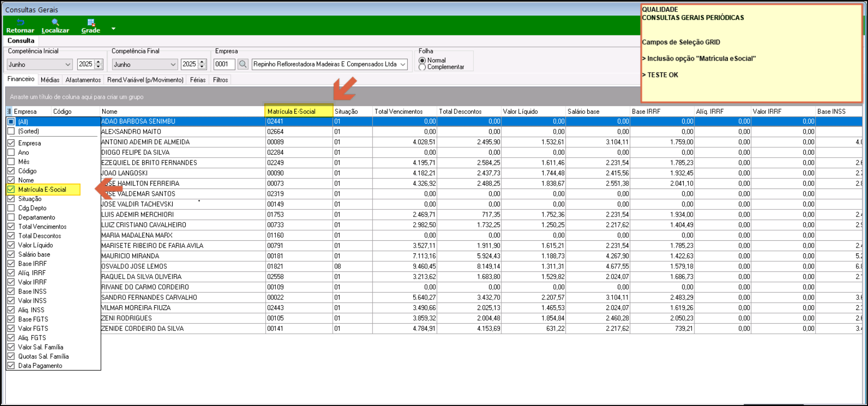
Task: Select row ZENIDE CORDEIRO DA SILVA
Action: 482,328
